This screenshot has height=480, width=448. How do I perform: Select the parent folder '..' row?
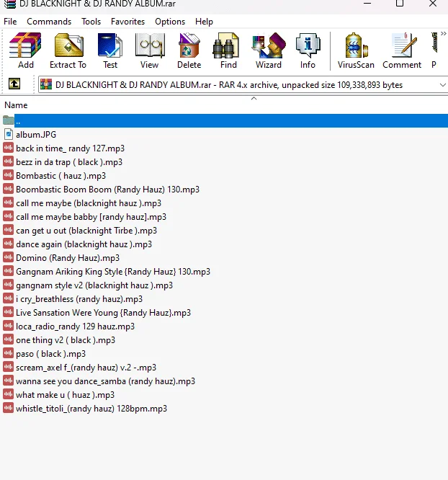[225, 121]
